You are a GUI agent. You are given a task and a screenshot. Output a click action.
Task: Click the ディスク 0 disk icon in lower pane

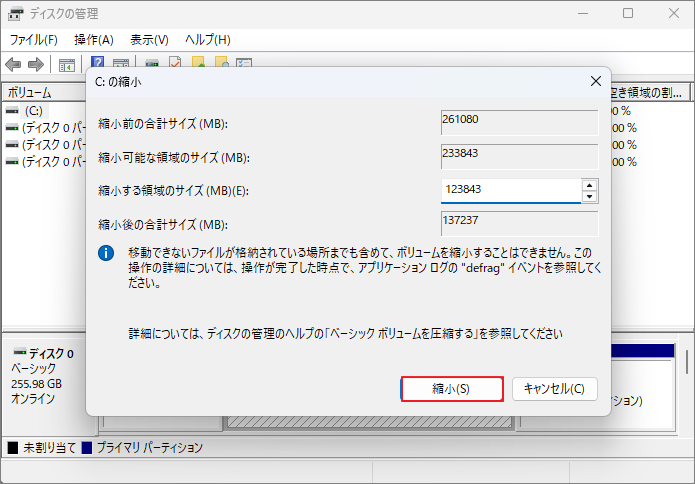click(20, 352)
